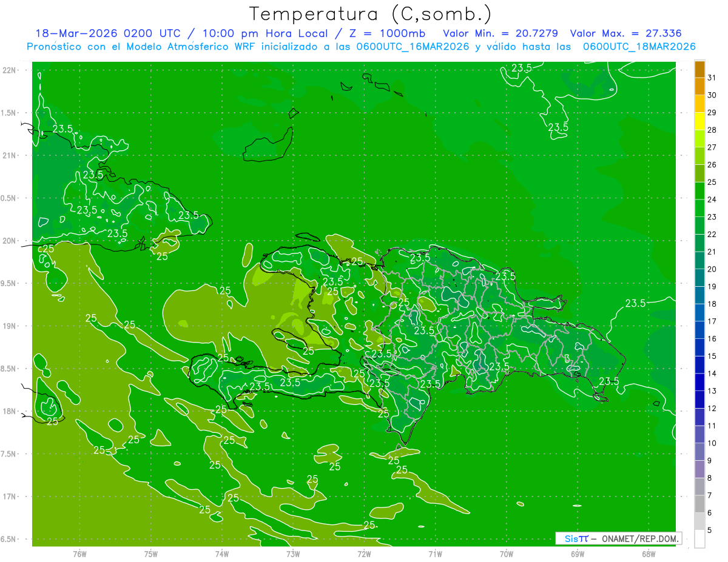Image resolution: width=728 pixels, height=562 pixels.
Task: Click the colorbar label 24
Action: [x=712, y=199]
